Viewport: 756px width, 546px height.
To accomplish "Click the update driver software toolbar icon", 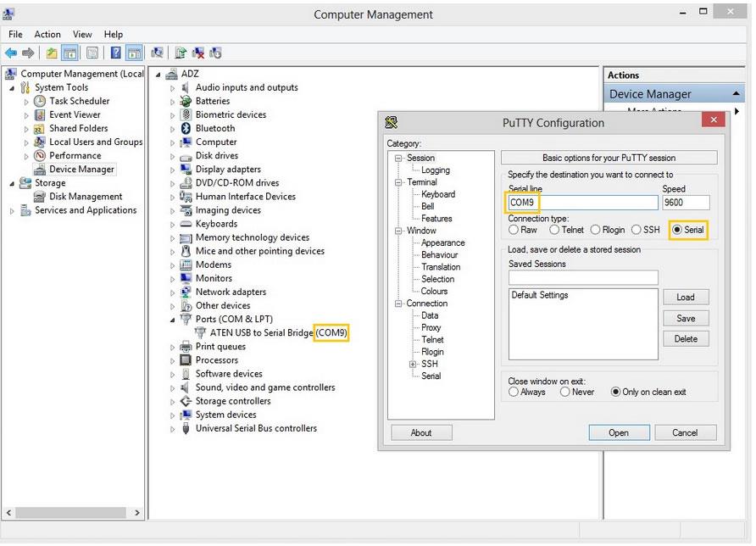I will pyautogui.click(x=181, y=53).
